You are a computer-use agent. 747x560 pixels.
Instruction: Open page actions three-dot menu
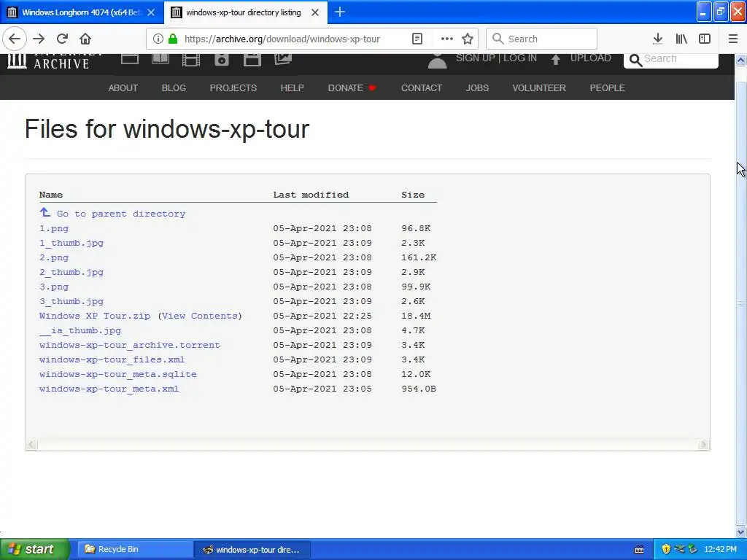447,39
